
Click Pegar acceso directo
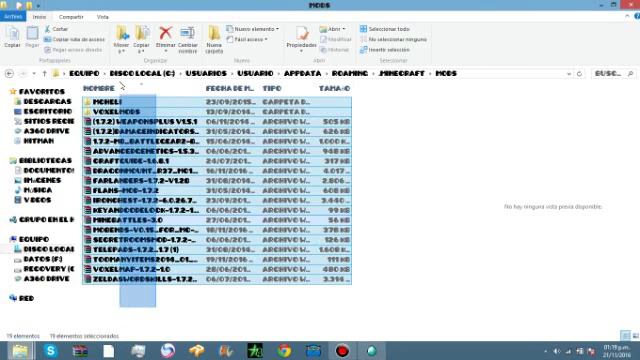pyautogui.click(x=73, y=50)
